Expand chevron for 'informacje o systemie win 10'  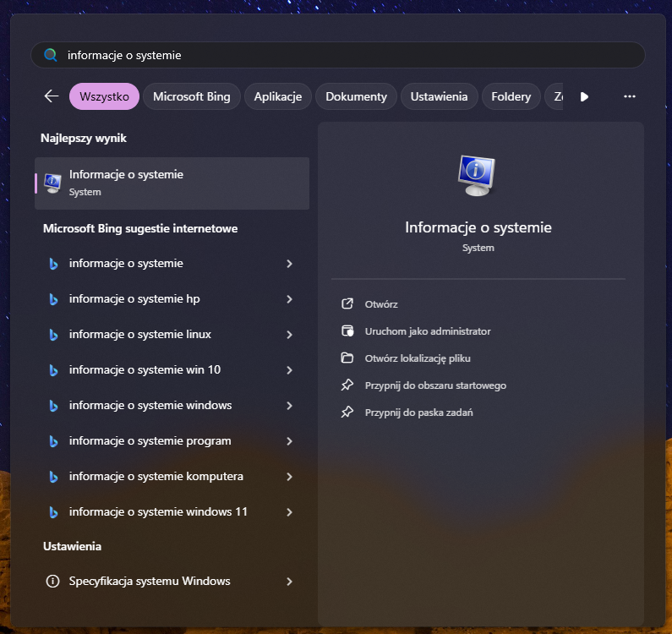[x=289, y=370]
